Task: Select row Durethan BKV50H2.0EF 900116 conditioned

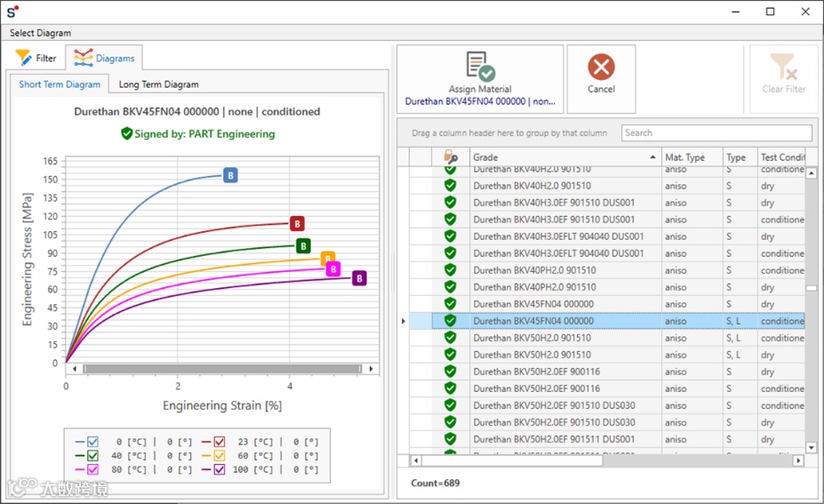Action: pyautogui.click(x=607, y=388)
